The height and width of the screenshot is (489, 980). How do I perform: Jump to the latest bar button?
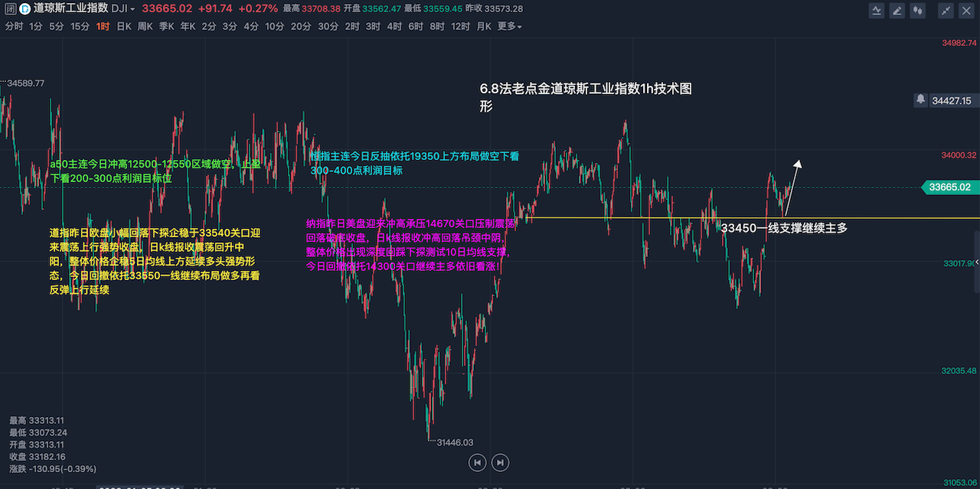tap(500, 462)
